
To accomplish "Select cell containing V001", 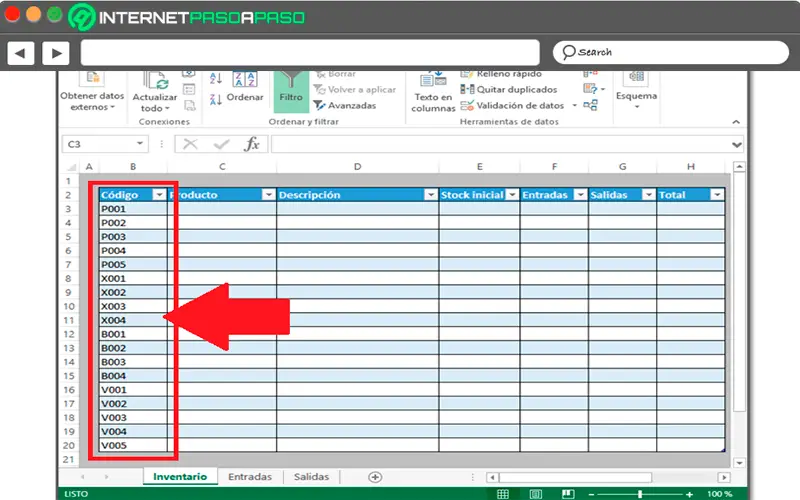I will click(133, 390).
